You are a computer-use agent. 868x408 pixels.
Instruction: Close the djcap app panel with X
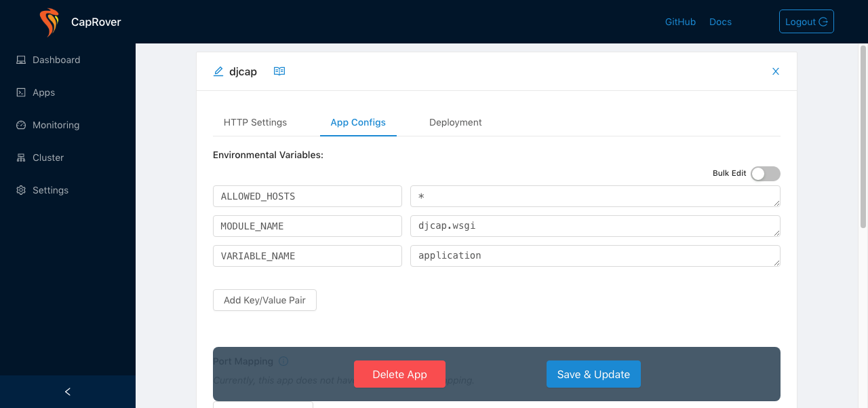776,71
